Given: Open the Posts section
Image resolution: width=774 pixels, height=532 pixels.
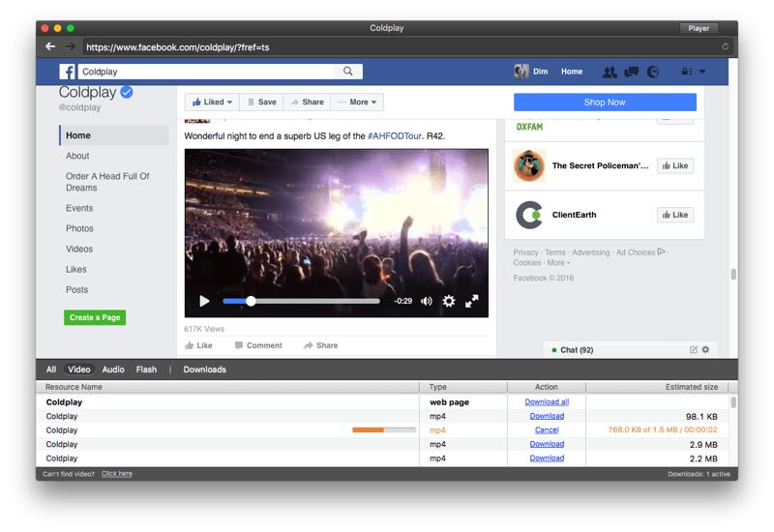Looking at the screenshot, I should pyautogui.click(x=77, y=289).
